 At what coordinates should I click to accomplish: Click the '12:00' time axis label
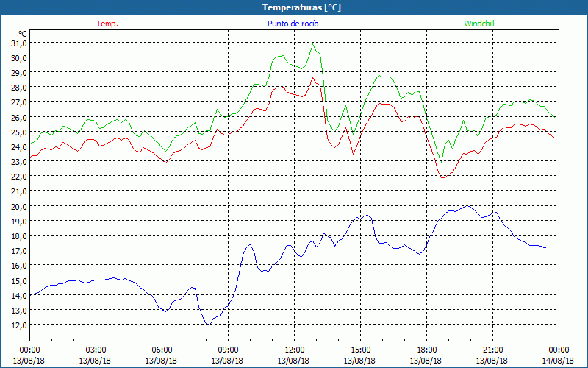pyautogui.click(x=295, y=350)
